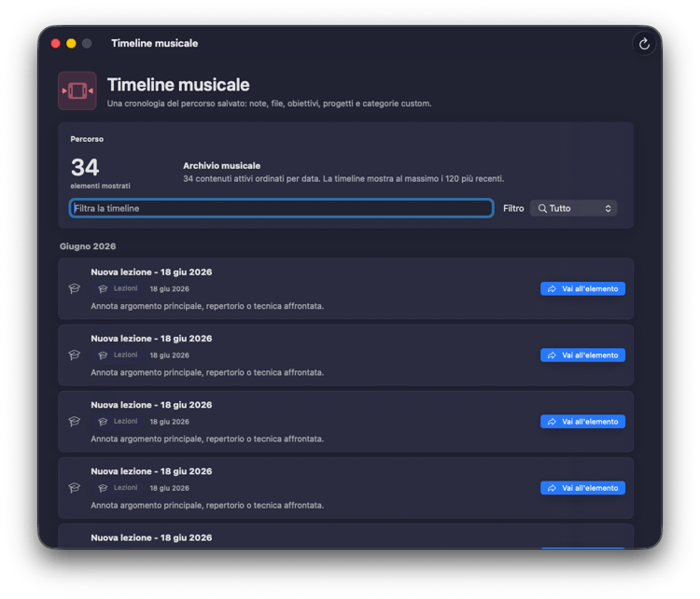Click the 'Filtro' label beside dropdown
Screen dimensions: 700x599
[x=513, y=208]
